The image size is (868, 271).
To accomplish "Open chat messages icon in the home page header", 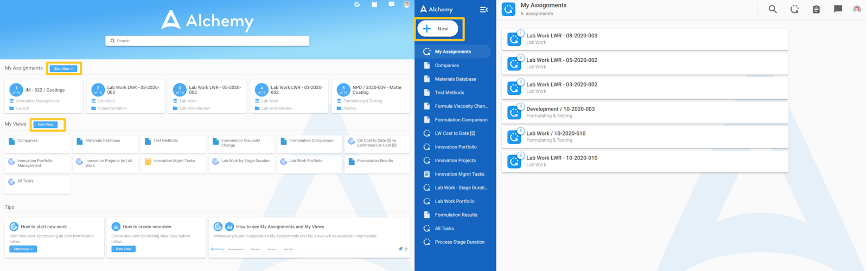I will click(391, 4).
